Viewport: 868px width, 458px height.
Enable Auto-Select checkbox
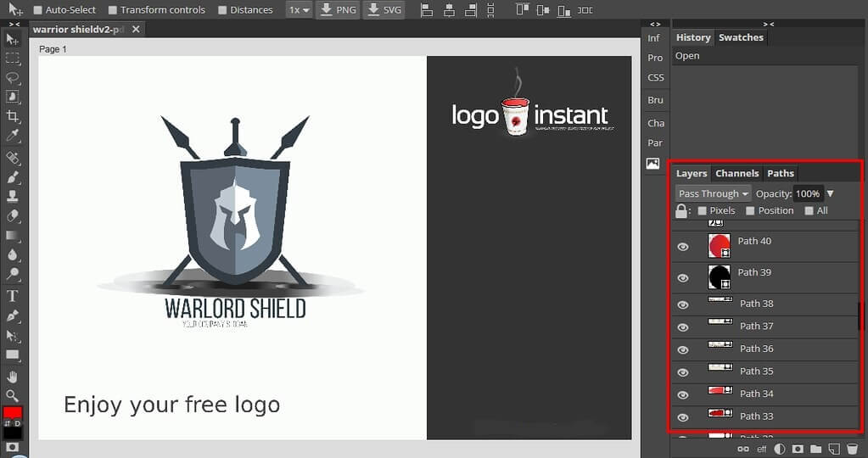click(x=37, y=10)
